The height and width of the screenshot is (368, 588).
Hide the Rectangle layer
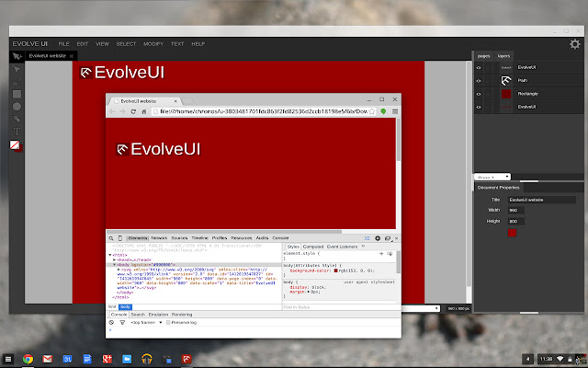[479, 94]
